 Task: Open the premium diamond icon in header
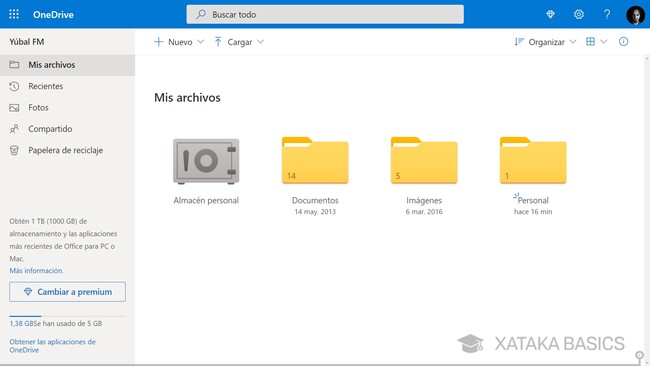click(x=550, y=15)
